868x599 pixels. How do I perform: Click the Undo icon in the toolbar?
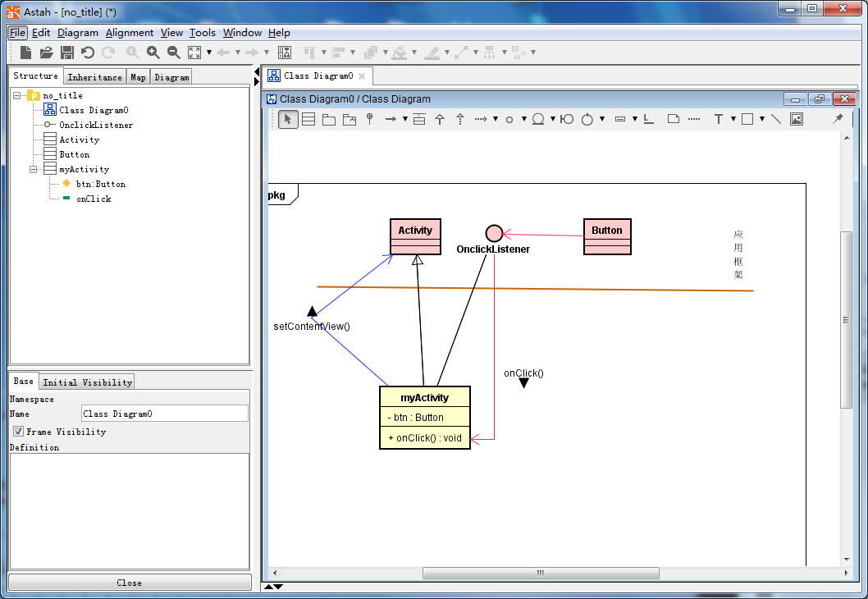[x=88, y=53]
